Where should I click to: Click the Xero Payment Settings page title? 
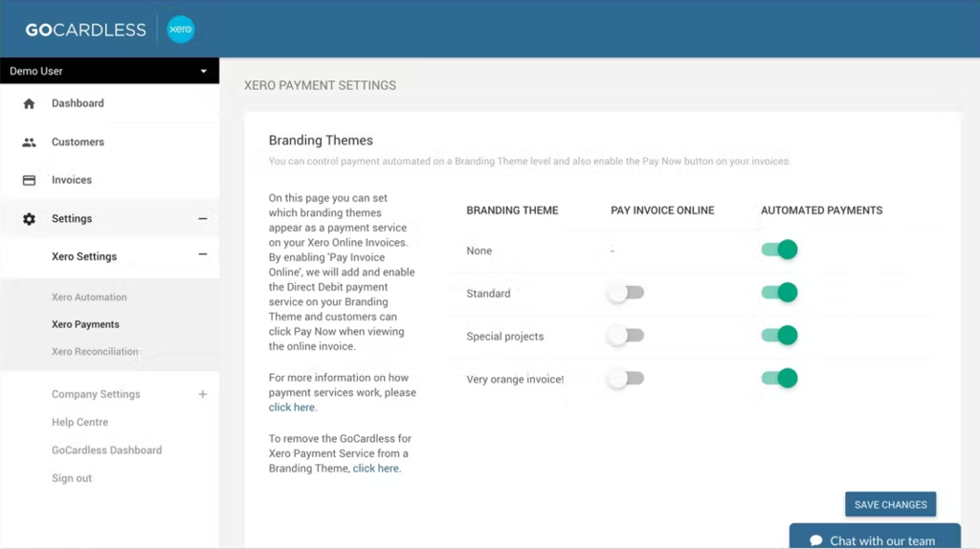[x=320, y=85]
